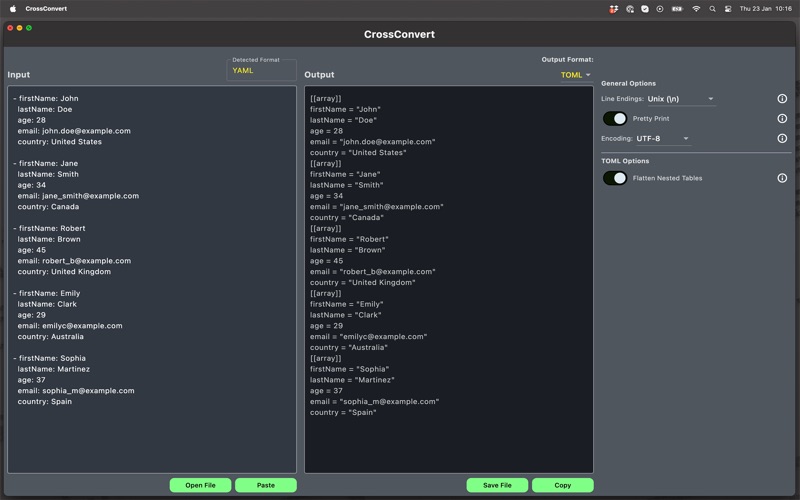Click output line 'country = "United States"'
This screenshot has height=500, width=800.
pyautogui.click(x=358, y=153)
